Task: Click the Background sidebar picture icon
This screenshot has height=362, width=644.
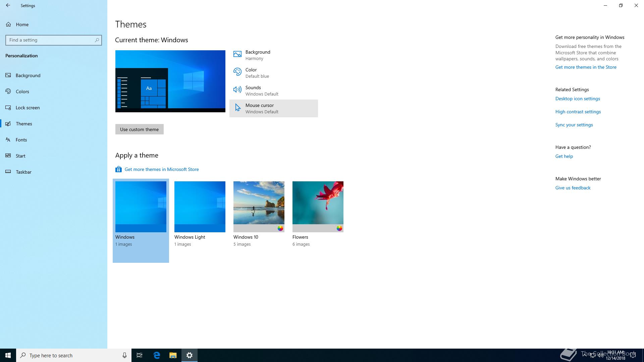Action: [x=8, y=75]
